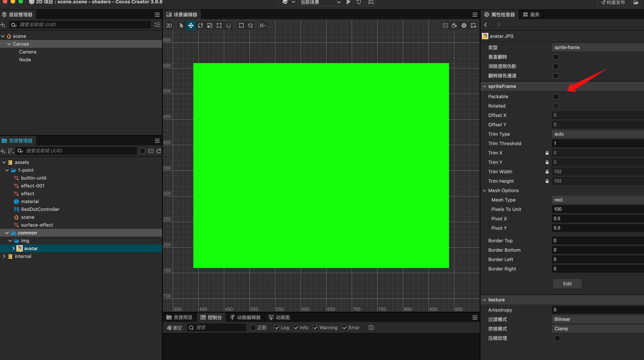Refresh the asset manager list
The width and height of the screenshot is (644, 360).
coord(158,151)
